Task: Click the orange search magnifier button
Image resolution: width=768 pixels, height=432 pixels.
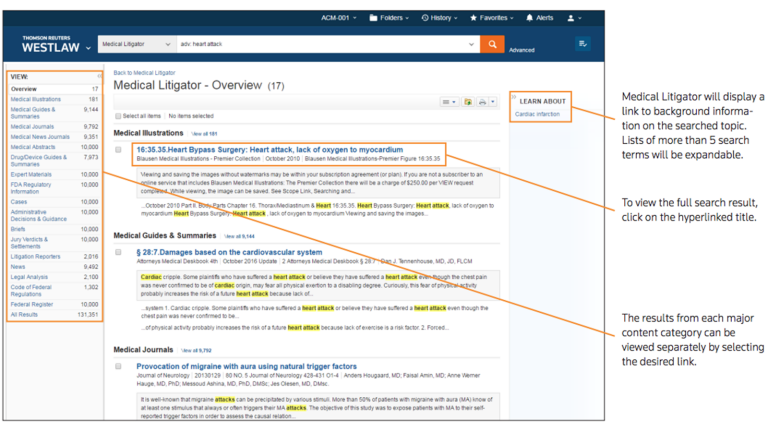Action: (x=492, y=44)
